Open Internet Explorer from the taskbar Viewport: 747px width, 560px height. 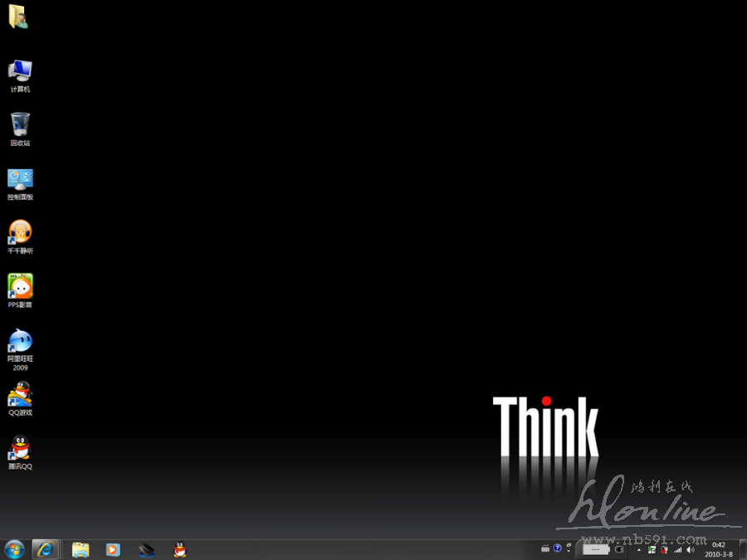[46, 550]
